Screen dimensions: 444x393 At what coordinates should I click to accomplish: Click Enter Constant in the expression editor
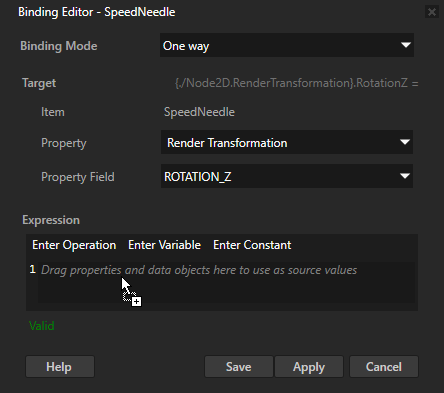[252, 245]
